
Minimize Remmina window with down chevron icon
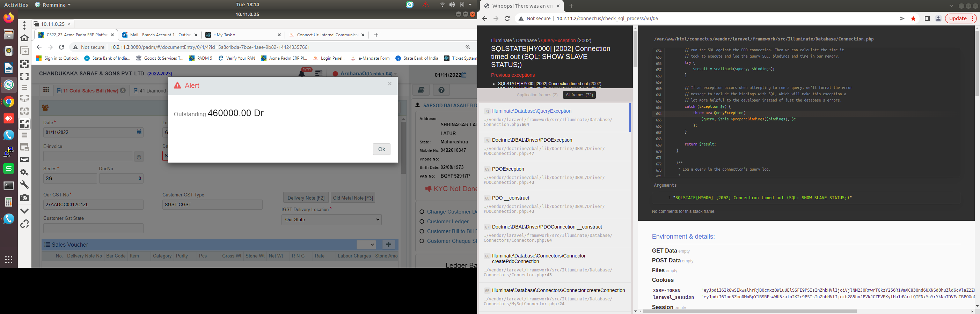click(x=24, y=211)
